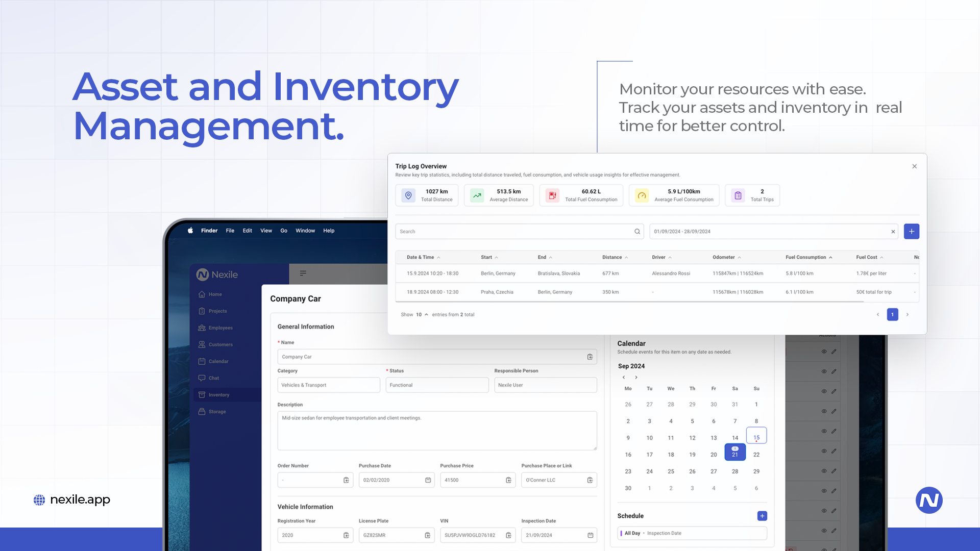
Task: Select page 1 in pagination
Action: tap(893, 315)
